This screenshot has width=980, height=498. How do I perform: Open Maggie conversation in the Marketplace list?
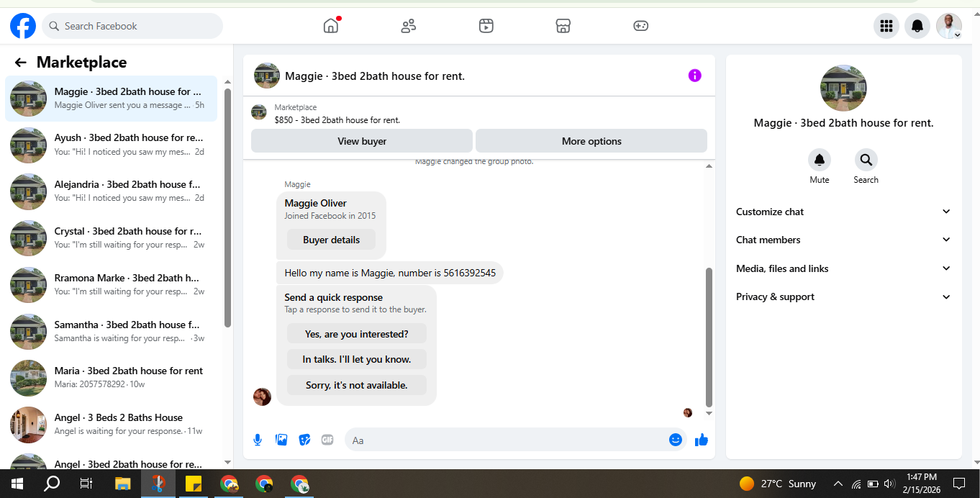(x=111, y=99)
